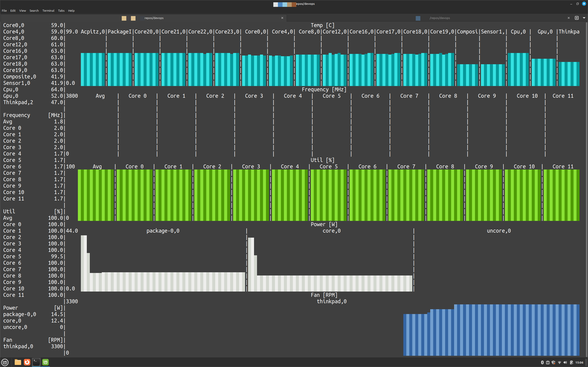The image size is (588, 367).
Task: Close the second /repos/devops tab
Action: [568, 18]
